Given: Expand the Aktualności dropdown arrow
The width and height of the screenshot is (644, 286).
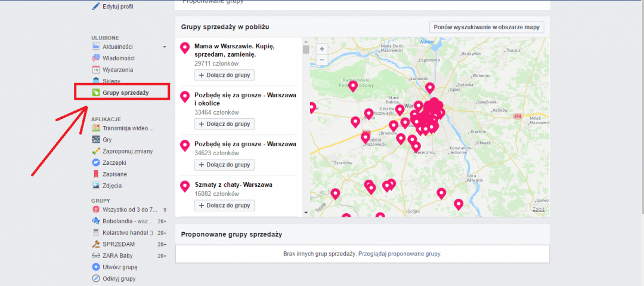Looking at the screenshot, I should [165, 47].
